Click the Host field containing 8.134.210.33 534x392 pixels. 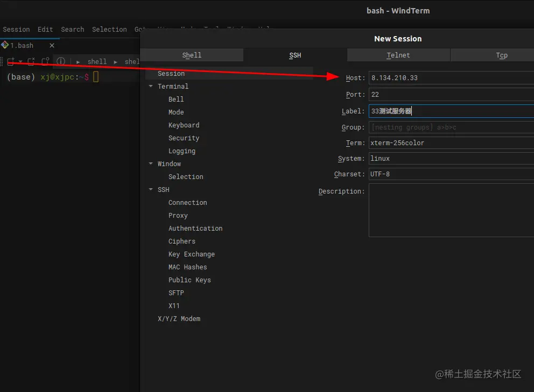click(451, 78)
